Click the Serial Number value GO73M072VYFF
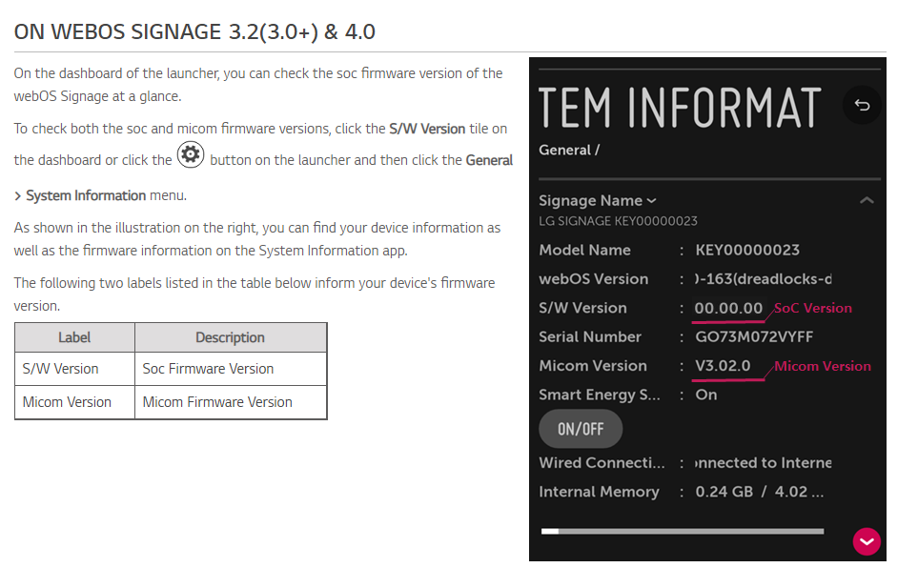 pos(754,337)
